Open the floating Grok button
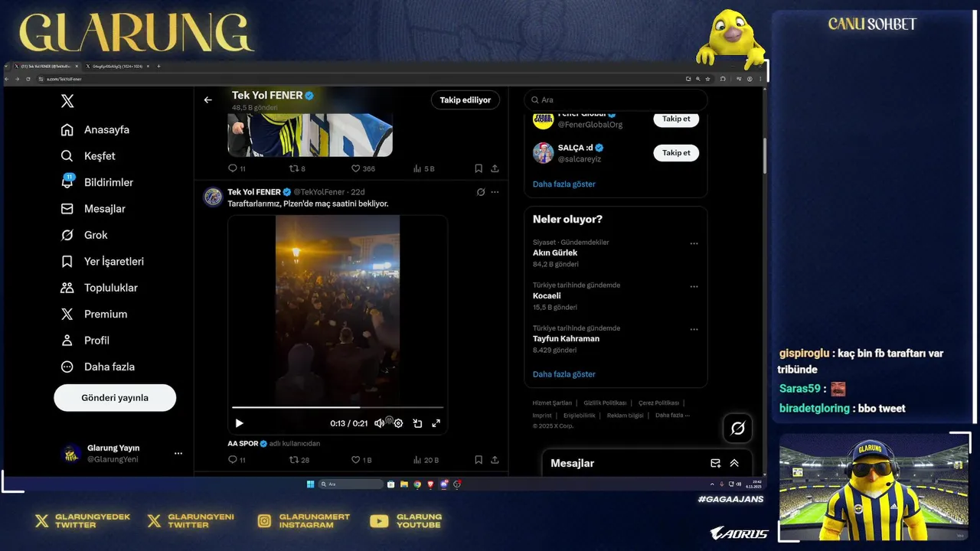This screenshot has width=980, height=551. (738, 429)
